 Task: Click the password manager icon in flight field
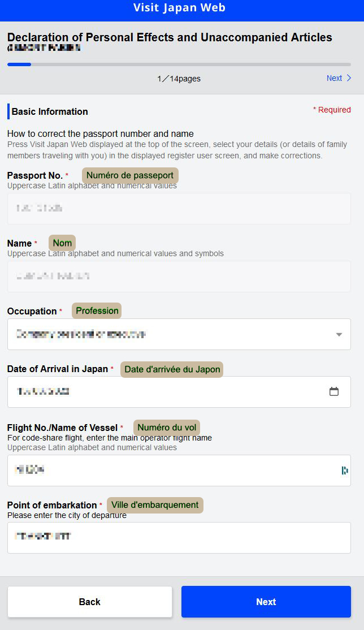[345, 470]
